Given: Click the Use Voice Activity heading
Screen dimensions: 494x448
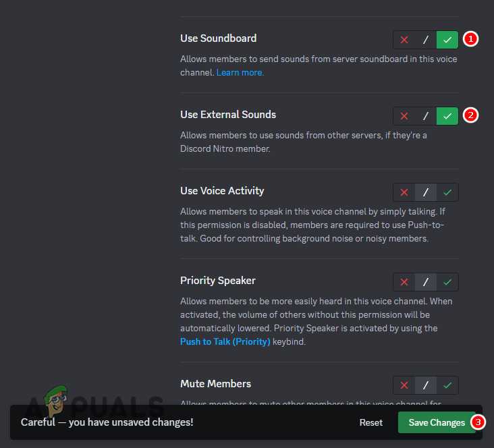Looking at the screenshot, I should (222, 191).
